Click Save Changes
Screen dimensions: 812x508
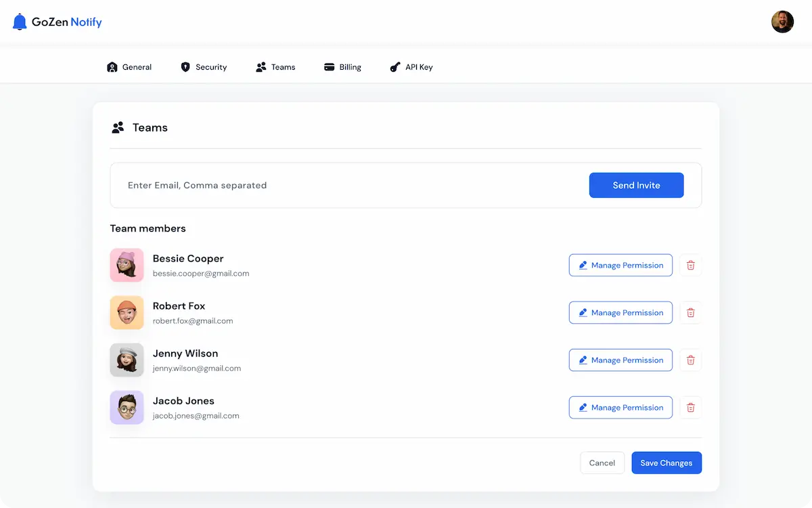coord(666,463)
